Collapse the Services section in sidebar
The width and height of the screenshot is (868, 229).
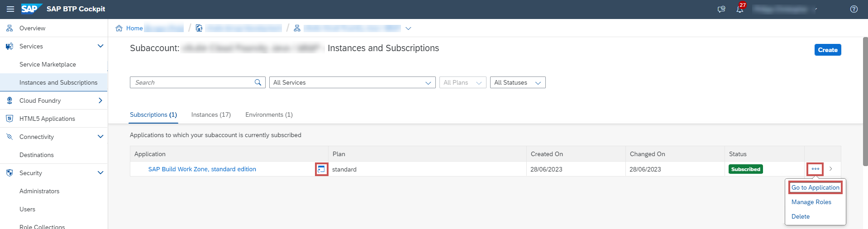pos(100,46)
